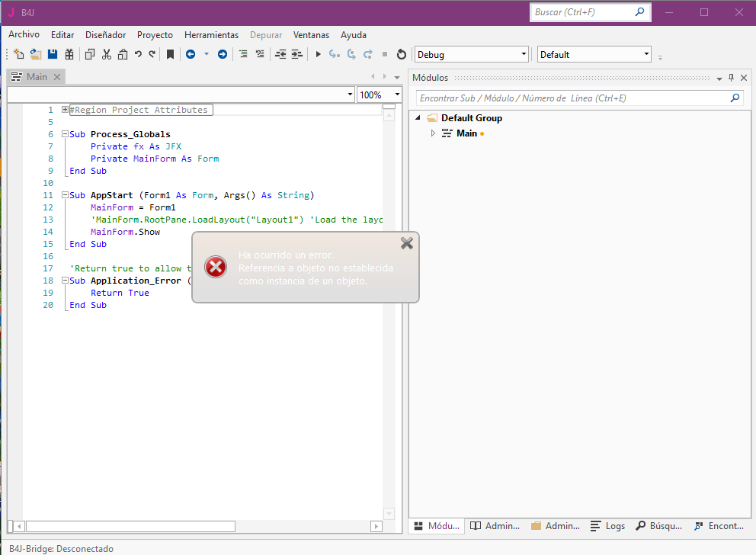Pin the Módulos panel with the pushpin
The height and width of the screenshot is (555, 756).
(x=732, y=78)
